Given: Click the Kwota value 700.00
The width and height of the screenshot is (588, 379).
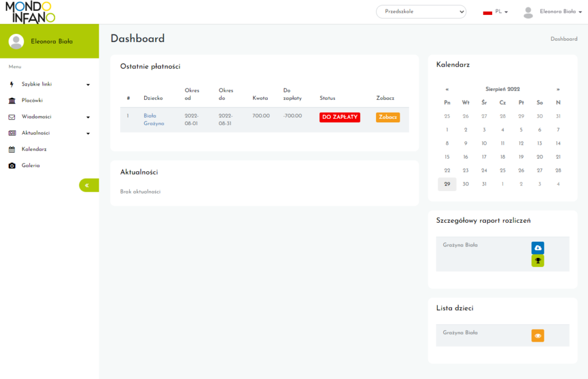Looking at the screenshot, I should coord(261,116).
